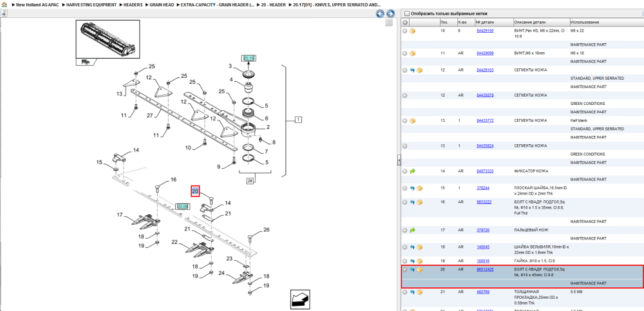Open the 'EXTRA-CAPACITY - GRAIN HEADER' breadcrumb

[x=217, y=5]
